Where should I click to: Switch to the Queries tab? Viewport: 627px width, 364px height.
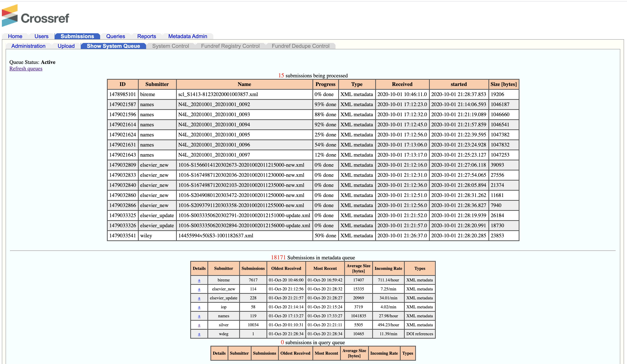click(115, 36)
